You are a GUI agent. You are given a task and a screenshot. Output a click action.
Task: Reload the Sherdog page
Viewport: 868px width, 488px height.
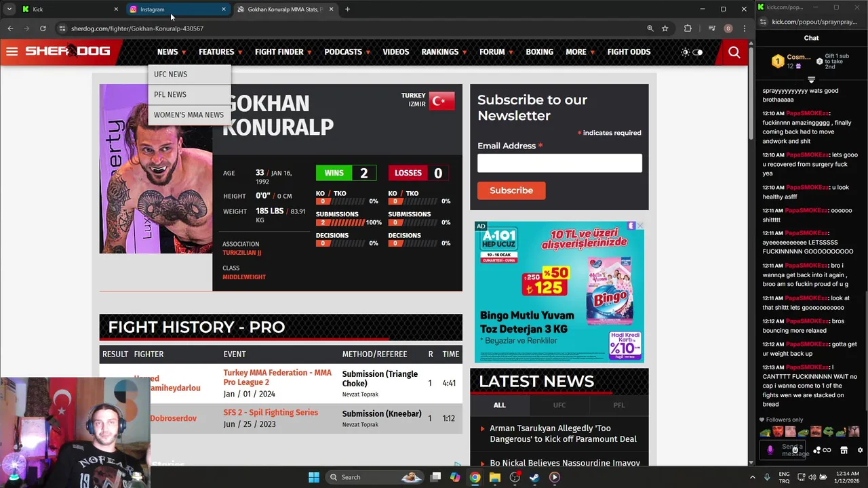point(43,28)
